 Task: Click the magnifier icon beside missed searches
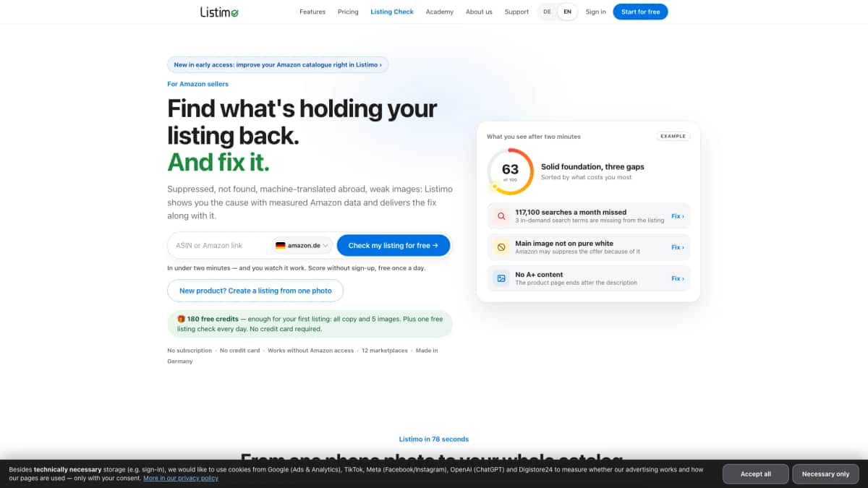pos(501,216)
